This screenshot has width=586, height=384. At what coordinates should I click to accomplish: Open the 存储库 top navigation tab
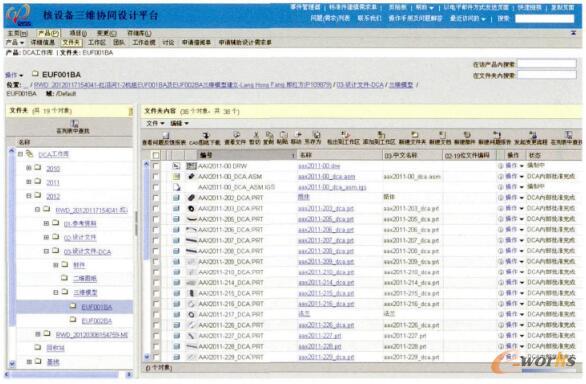tap(139, 33)
